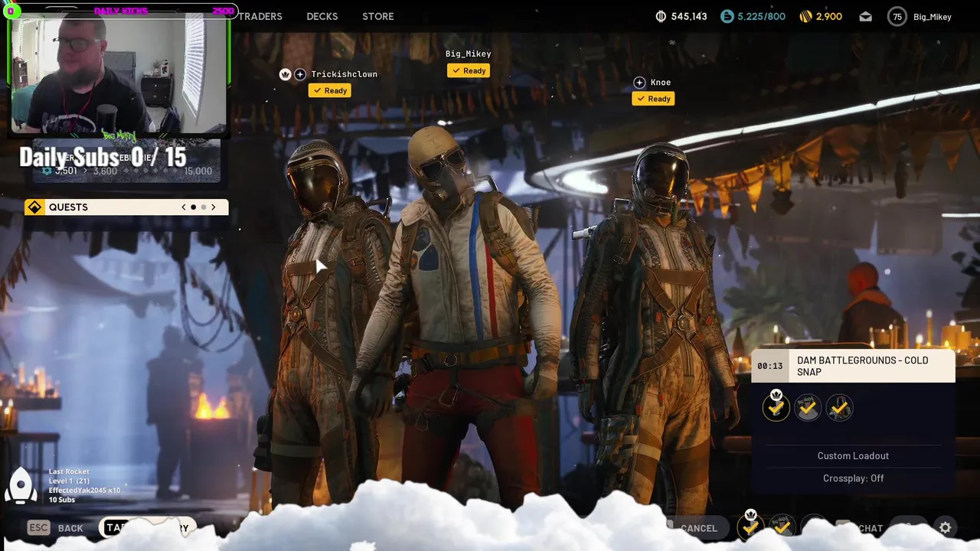Image resolution: width=980 pixels, height=551 pixels.
Task: Click the Knoe player name
Action: 661,82
